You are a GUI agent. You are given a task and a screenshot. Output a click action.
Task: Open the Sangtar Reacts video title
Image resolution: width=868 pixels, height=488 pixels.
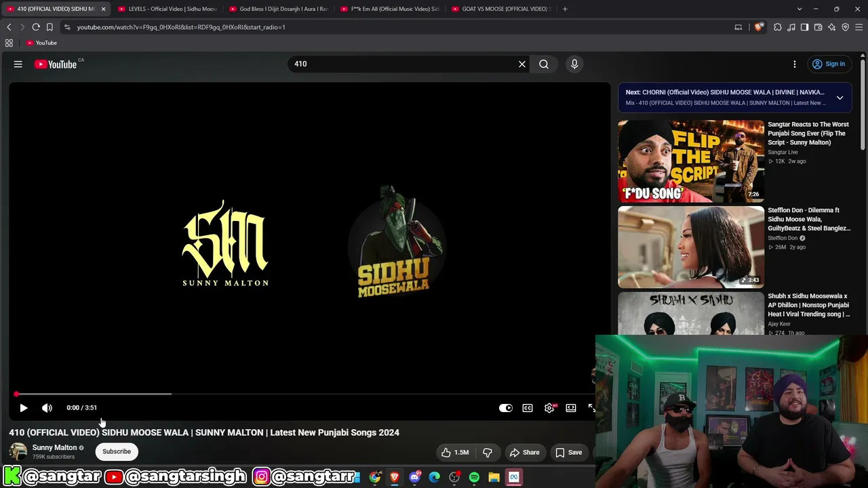(x=808, y=134)
